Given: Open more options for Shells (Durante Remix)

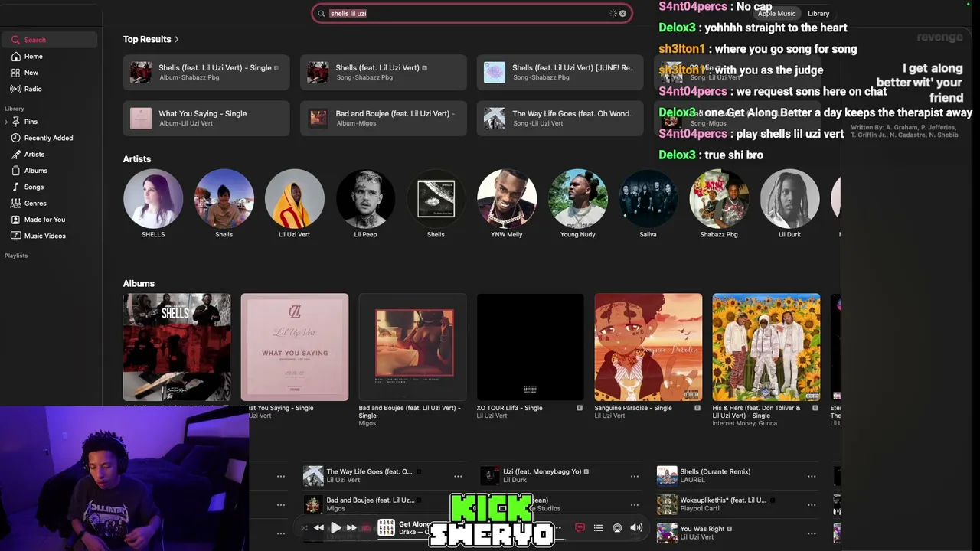Looking at the screenshot, I should coord(812,476).
